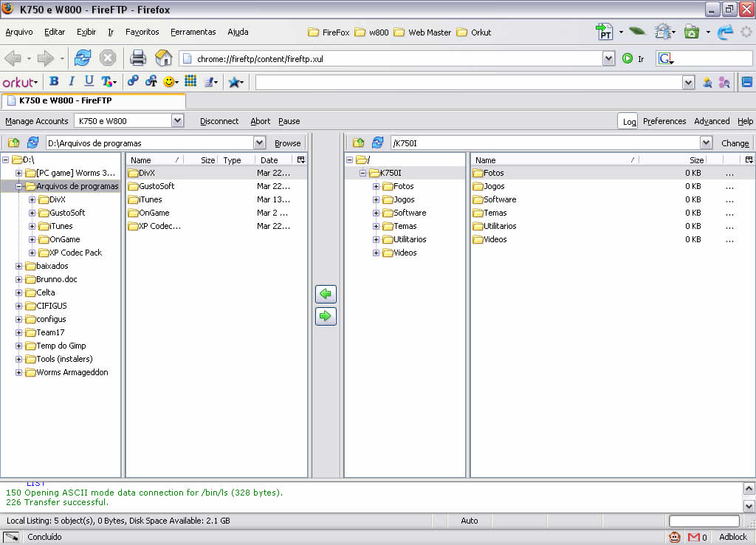The height and width of the screenshot is (545, 756).
Task: Sort local files by Date column
Action: [x=273, y=160]
